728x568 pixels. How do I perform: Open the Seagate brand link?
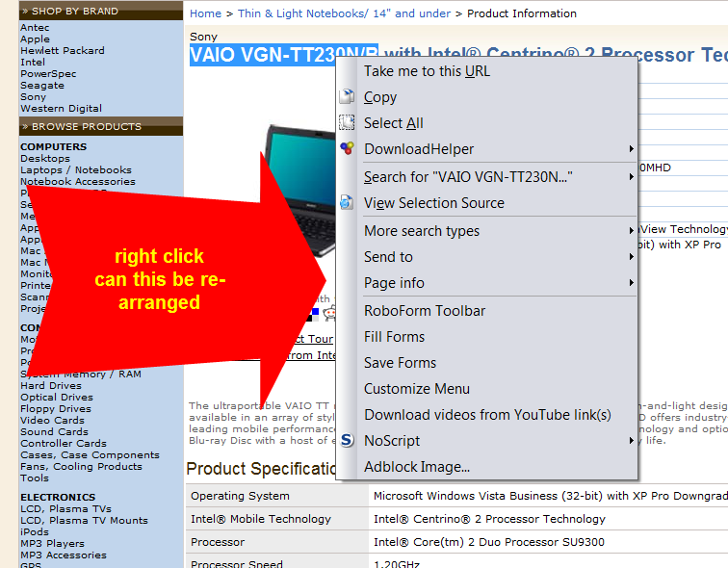point(42,86)
